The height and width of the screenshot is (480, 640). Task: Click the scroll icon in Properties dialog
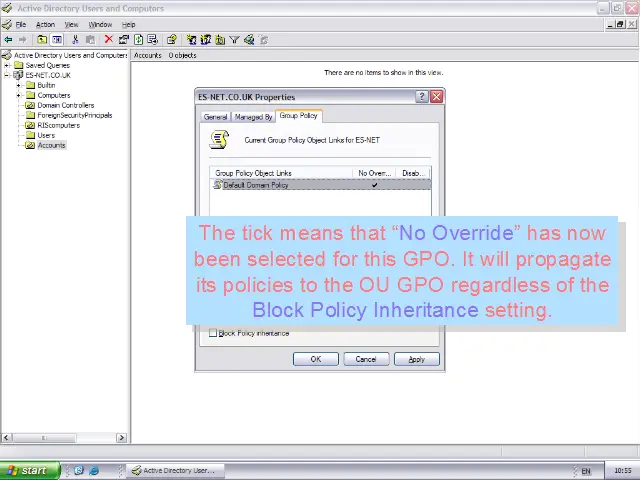click(x=219, y=140)
